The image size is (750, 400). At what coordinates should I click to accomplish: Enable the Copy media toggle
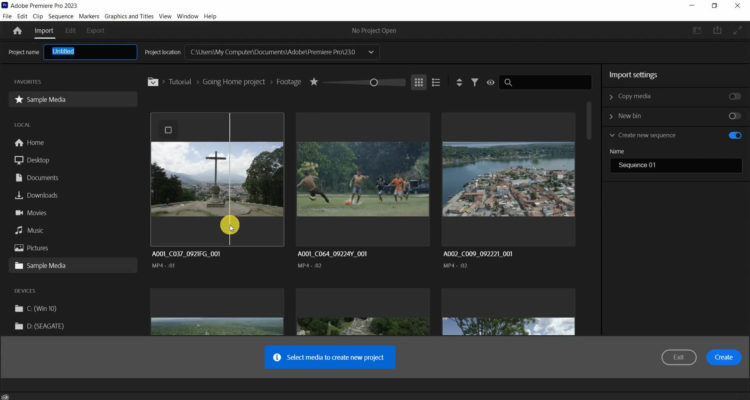coord(735,96)
